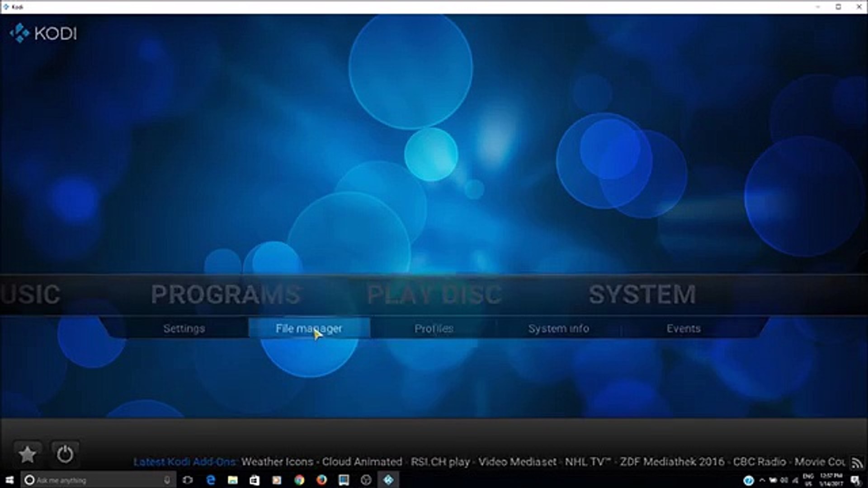The width and height of the screenshot is (868, 488).
Task: Click the RSS feed icon
Action: (857, 463)
